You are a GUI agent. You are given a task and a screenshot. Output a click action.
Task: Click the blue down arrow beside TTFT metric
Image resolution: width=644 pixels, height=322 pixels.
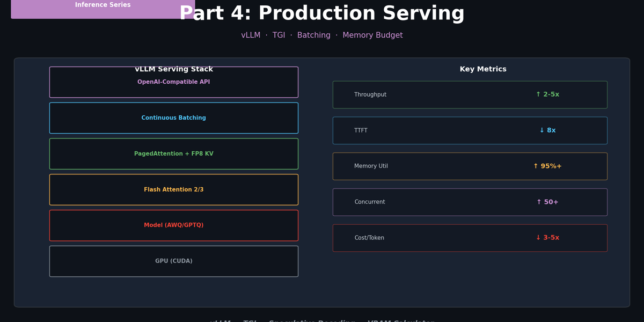click(x=543, y=130)
